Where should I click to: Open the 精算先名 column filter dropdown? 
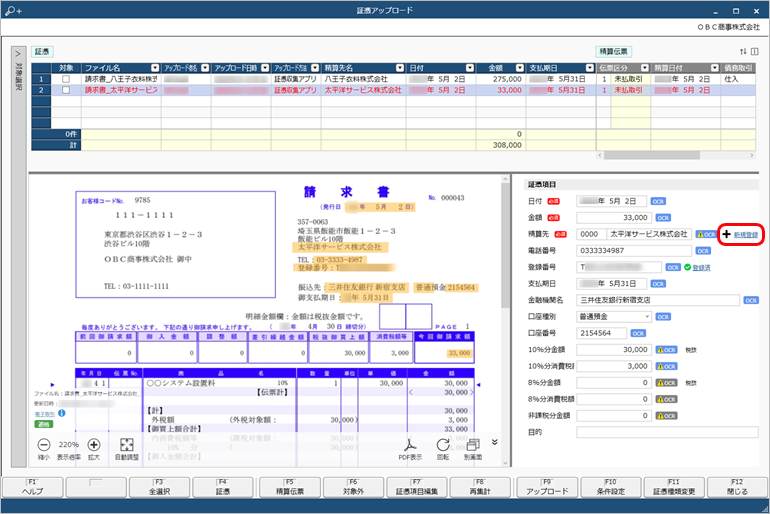400,68
